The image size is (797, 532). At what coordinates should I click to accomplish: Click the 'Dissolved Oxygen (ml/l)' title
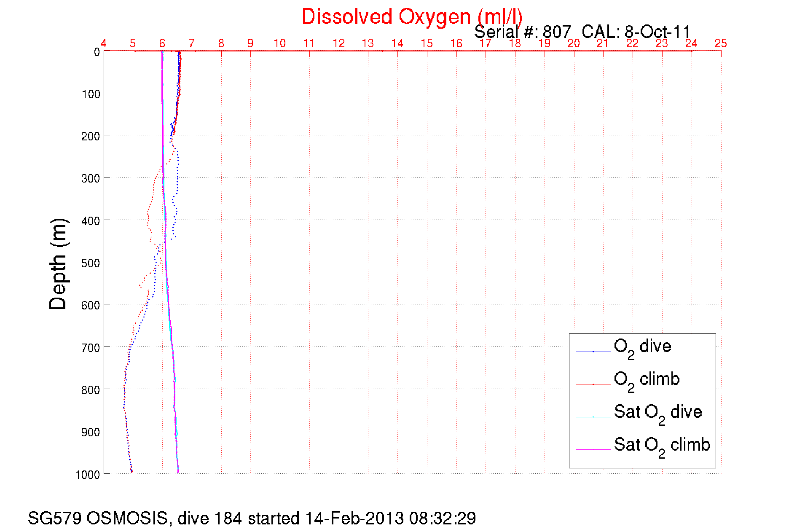click(x=412, y=17)
